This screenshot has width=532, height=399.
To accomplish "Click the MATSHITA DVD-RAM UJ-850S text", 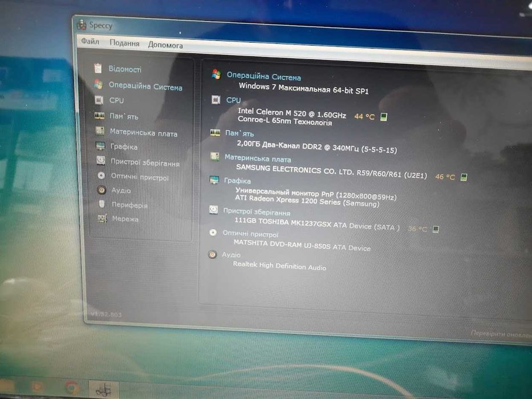I will 302,245.
